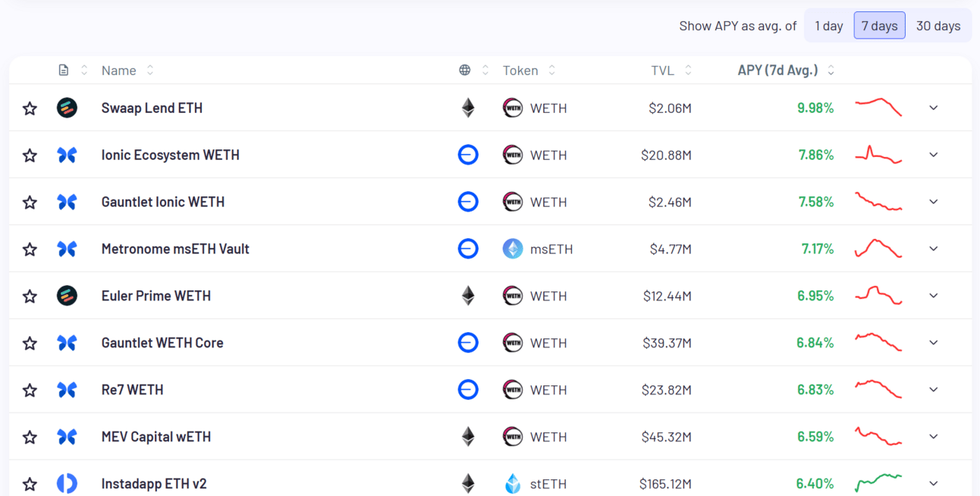Sort table by Name column
This screenshot has width=980, height=496.
pos(127,71)
